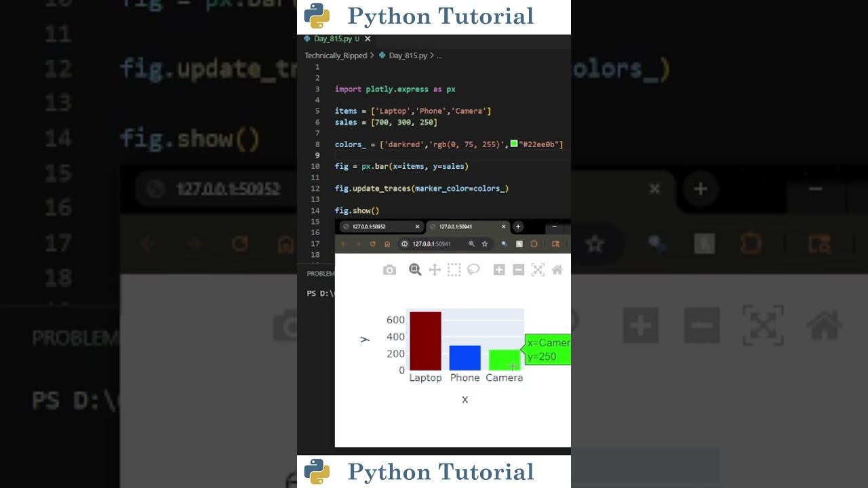Choose the Plotly lasso select tool
This screenshot has height=488, width=868.
473,270
